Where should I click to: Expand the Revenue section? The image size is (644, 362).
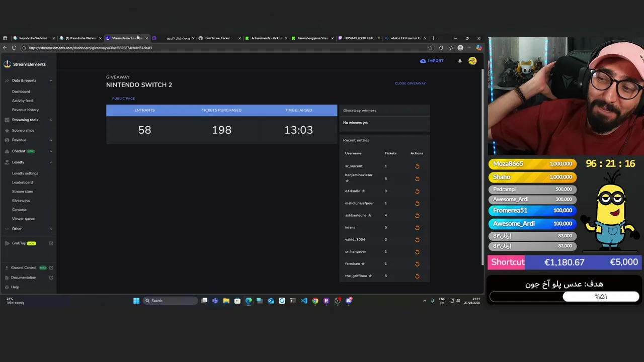[x=51, y=140]
